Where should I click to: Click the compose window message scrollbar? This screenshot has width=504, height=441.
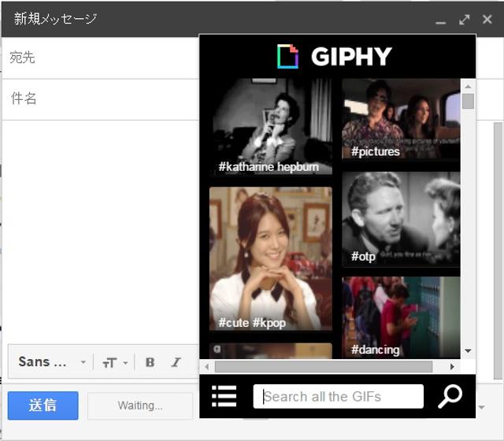pyautogui.click(x=498, y=250)
